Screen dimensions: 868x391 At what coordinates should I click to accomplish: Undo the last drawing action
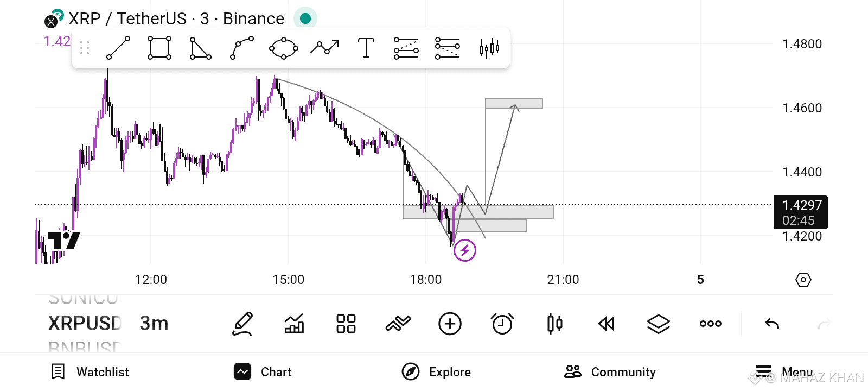pyautogui.click(x=772, y=324)
